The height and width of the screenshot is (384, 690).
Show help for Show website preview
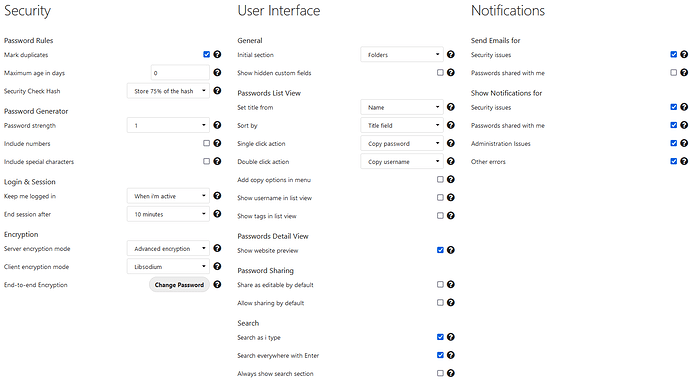click(451, 250)
